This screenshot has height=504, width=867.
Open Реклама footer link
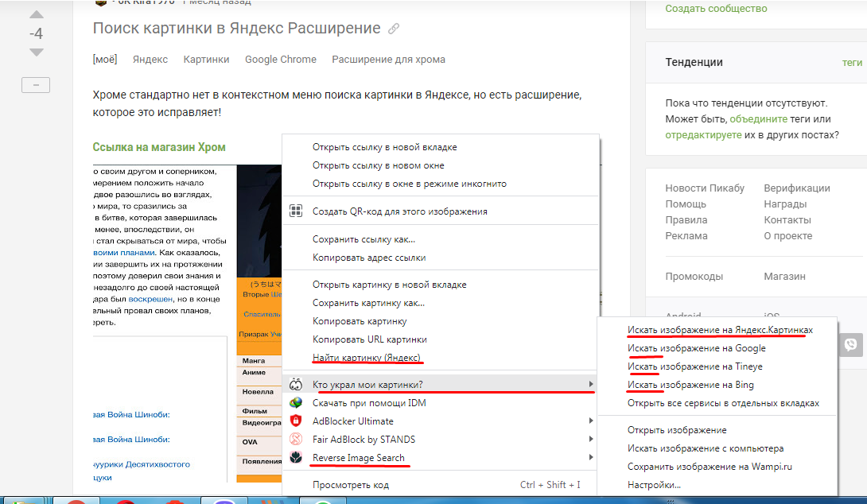[x=686, y=236]
